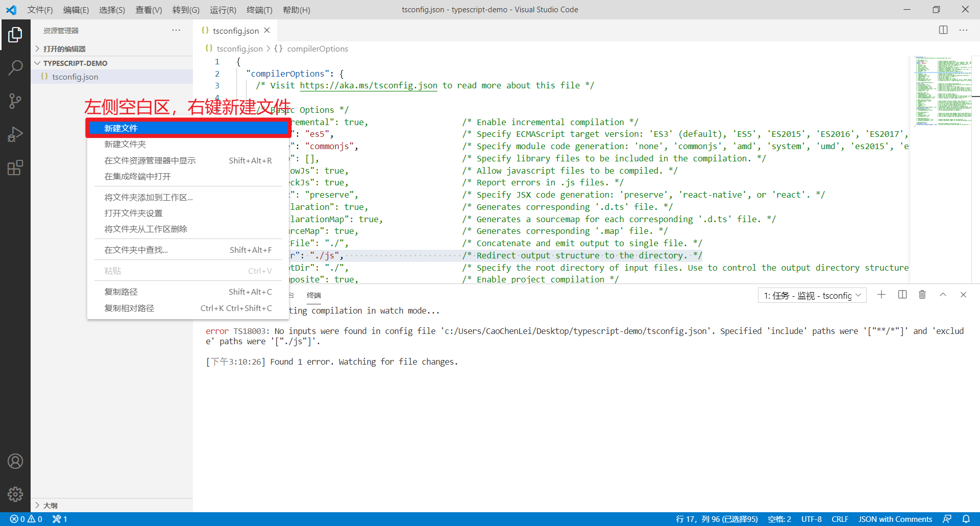Click the explorer panel more actions ellipsis

pos(176,30)
